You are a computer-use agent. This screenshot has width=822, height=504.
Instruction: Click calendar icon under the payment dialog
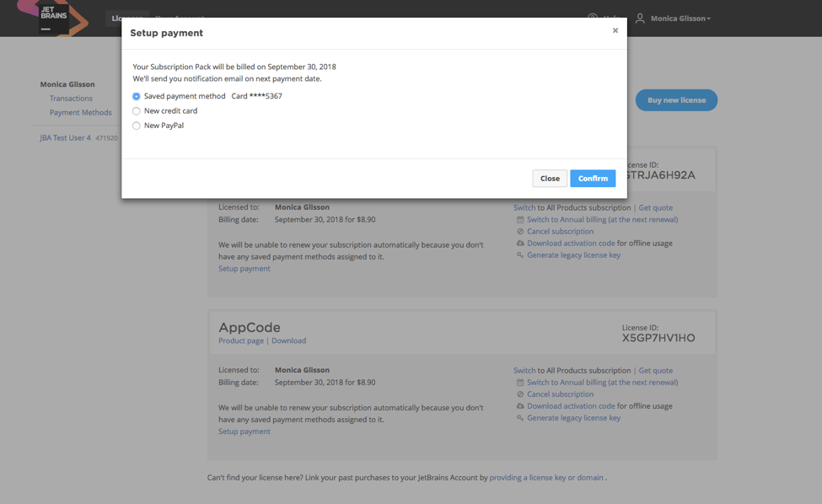[520, 220]
